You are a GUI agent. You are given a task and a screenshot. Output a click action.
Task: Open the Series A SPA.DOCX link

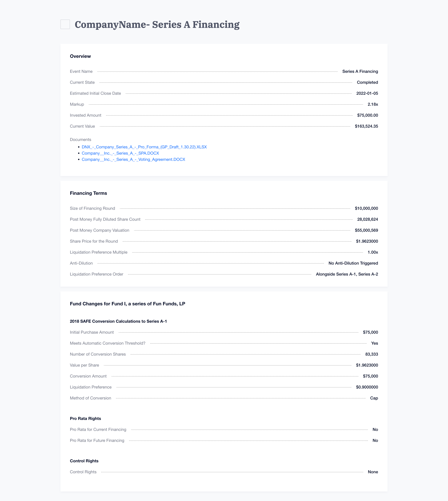(120, 153)
